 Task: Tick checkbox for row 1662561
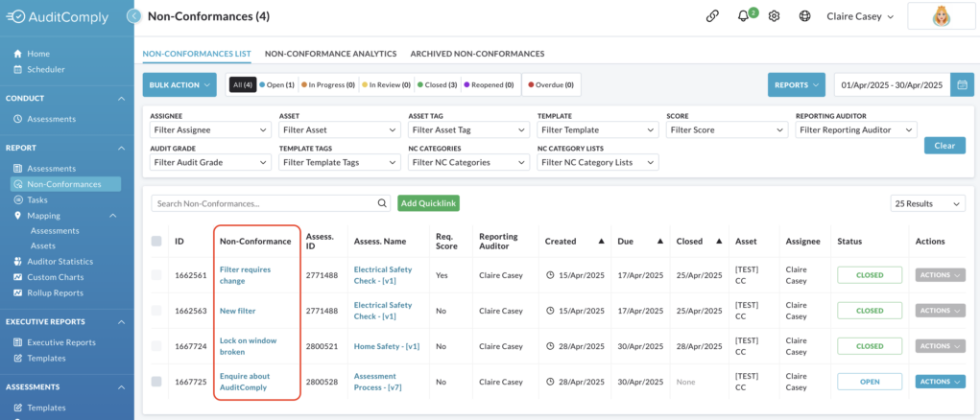(x=156, y=274)
